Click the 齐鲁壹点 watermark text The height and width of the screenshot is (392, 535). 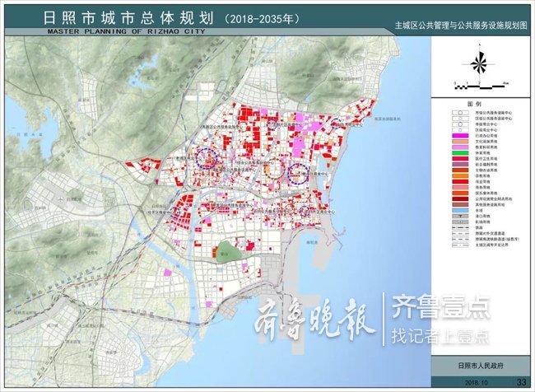tap(440, 309)
